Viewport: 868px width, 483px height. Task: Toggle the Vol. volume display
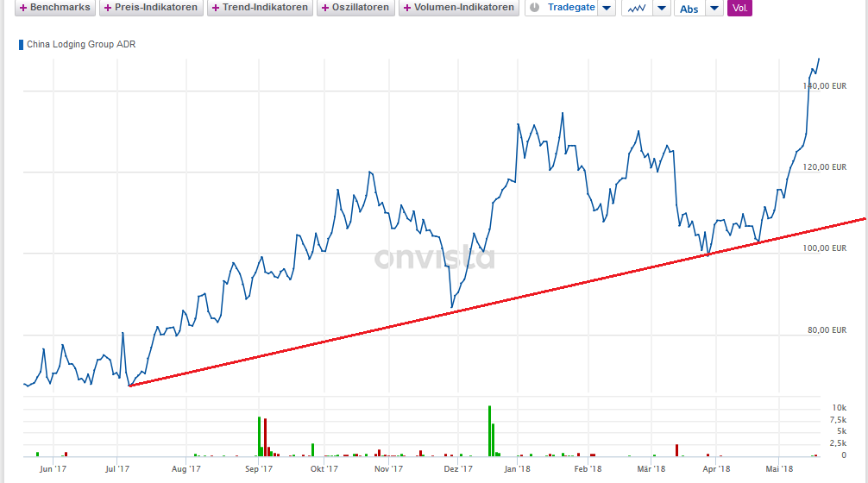coord(739,9)
